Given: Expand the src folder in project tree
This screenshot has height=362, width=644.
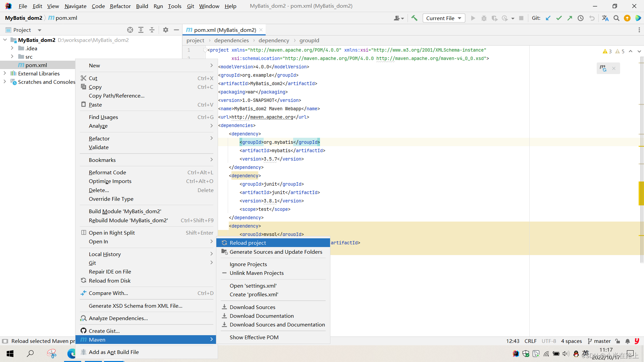Looking at the screenshot, I should pos(12,57).
